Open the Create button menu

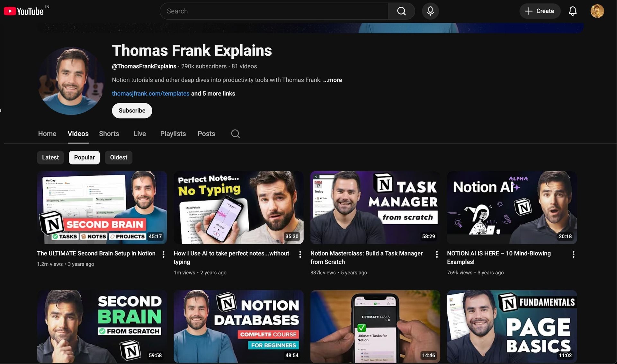(x=540, y=11)
